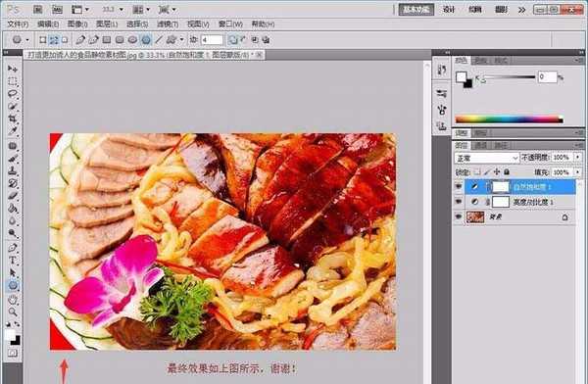
Task: Switch to 设计 workspace
Action: (x=449, y=10)
